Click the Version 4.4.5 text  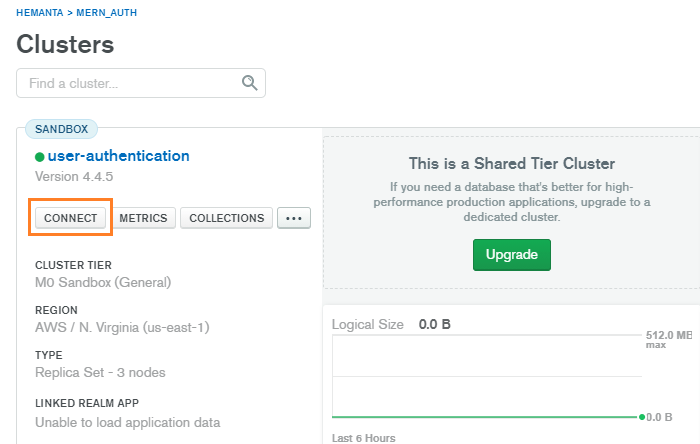pyautogui.click(x=74, y=176)
